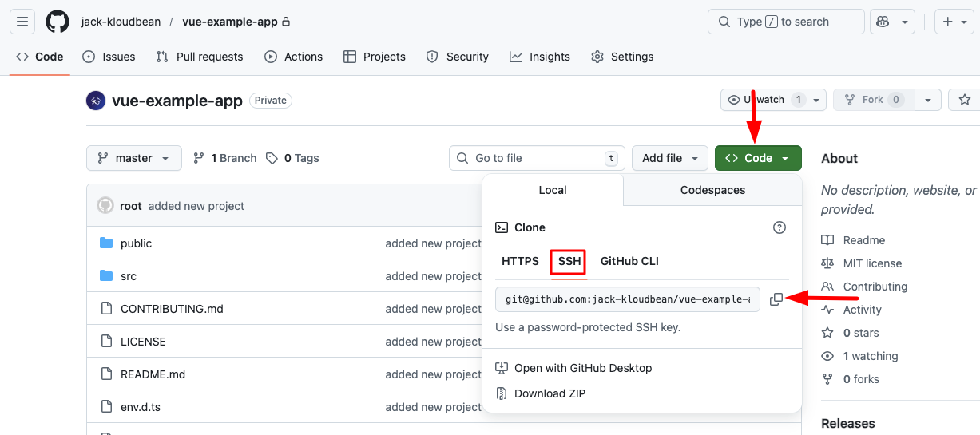The height and width of the screenshot is (435, 980).
Task: Open CONTRIBUTING.md file
Action: tap(172, 309)
